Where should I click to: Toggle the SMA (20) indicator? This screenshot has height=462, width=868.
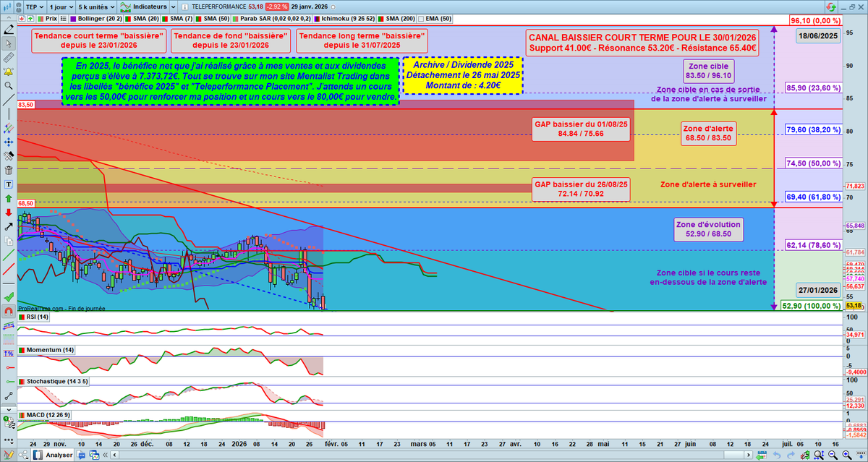pos(142,18)
